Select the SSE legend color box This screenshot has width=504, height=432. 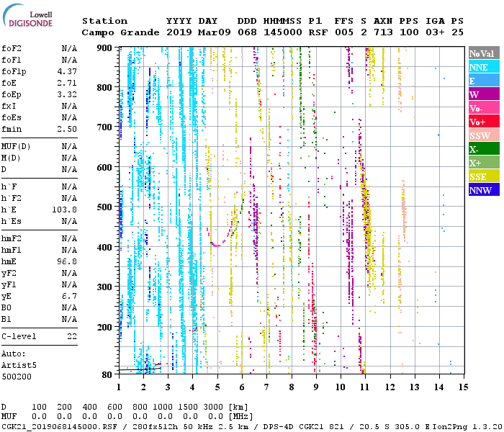(484, 176)
